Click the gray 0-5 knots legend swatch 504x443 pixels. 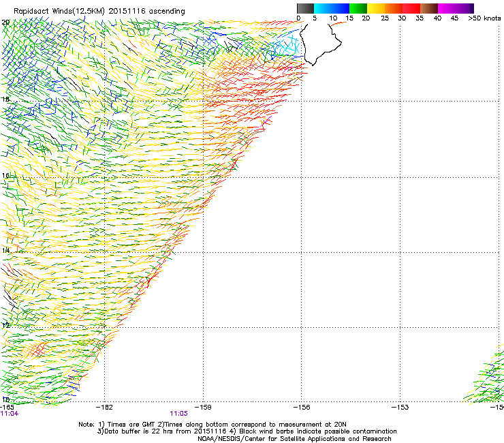point(305,8)
